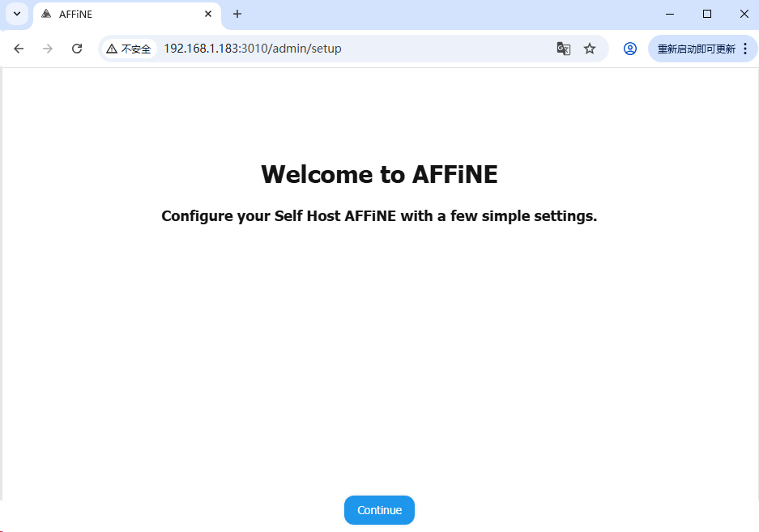Screen dimensions: 759x532
Task: Click the Self Host AFFiNE subtitle text
Action: (379, 216)
